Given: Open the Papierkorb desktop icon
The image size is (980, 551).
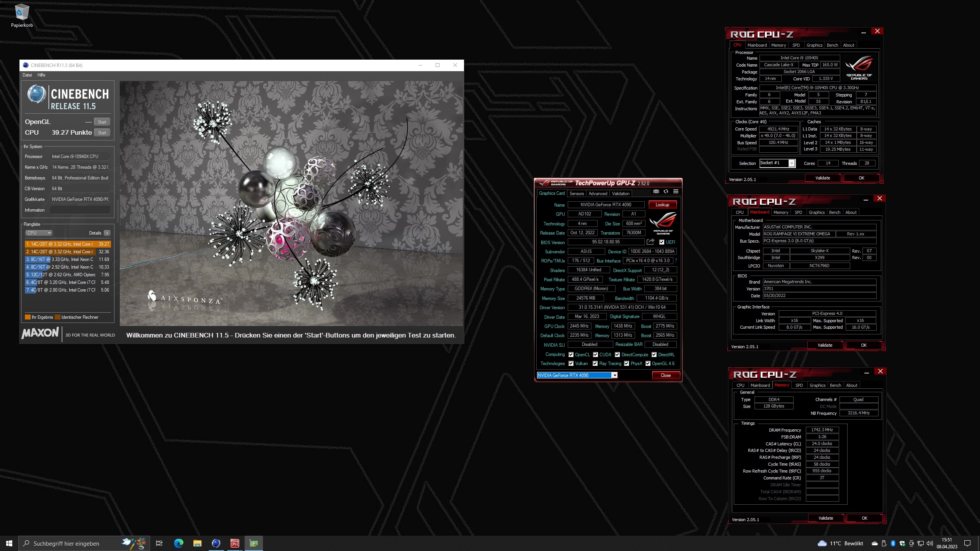Looking at the screenshot, I should 22,16.
